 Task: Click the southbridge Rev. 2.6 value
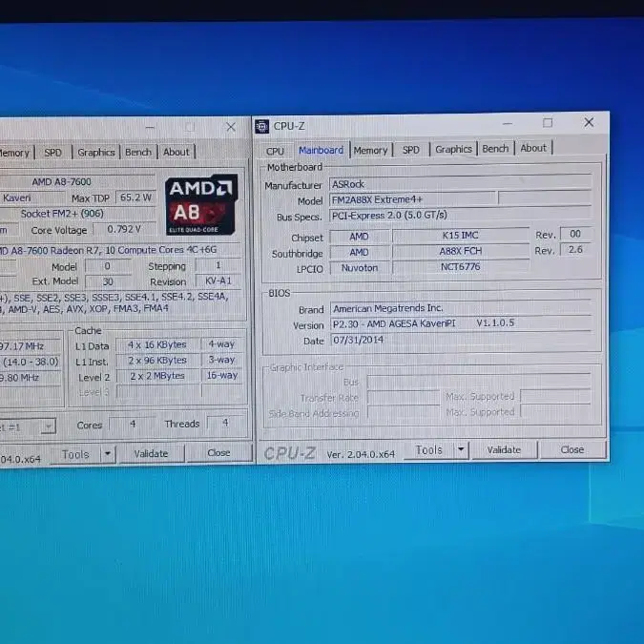point(576,250)
